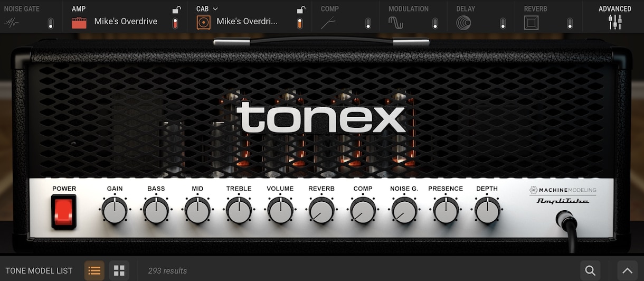Click the REVERB knob on amp panel
Viewport: 644px width, 281px height.
click(321, 210)
